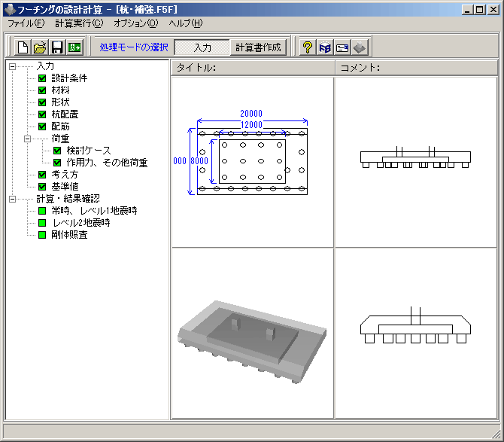Toggle the 形状 checkbox

[42, 102]
